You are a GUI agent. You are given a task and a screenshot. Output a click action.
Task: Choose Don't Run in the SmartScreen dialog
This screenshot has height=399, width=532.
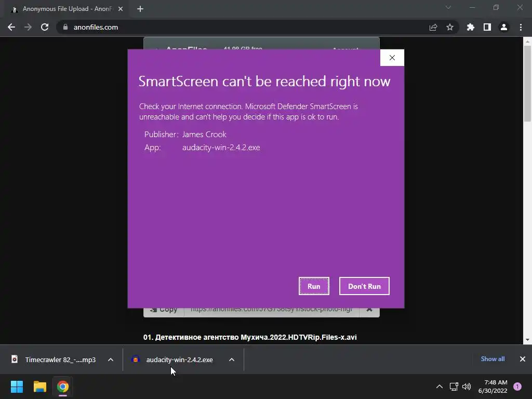[364, 286]
